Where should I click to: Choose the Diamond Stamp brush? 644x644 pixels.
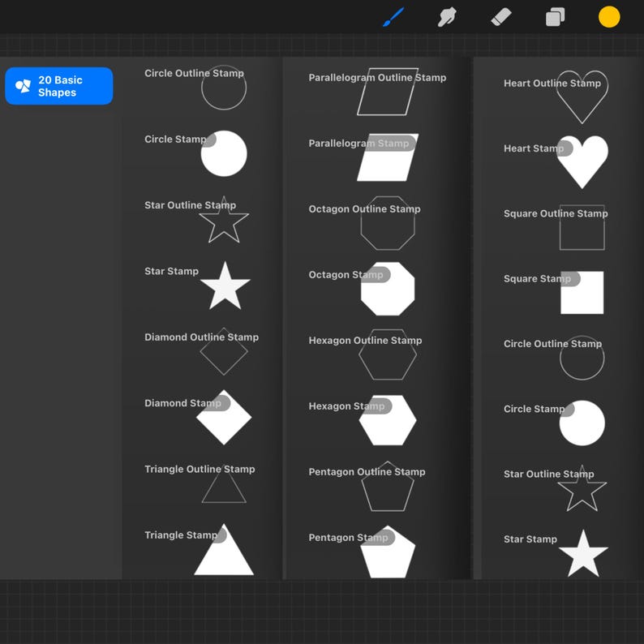point(199,417)
